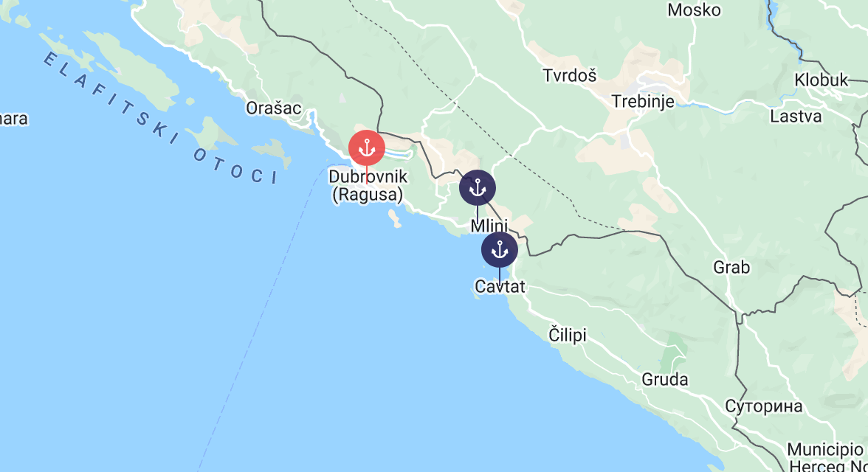Click the Orašac place label

[273, 108]
